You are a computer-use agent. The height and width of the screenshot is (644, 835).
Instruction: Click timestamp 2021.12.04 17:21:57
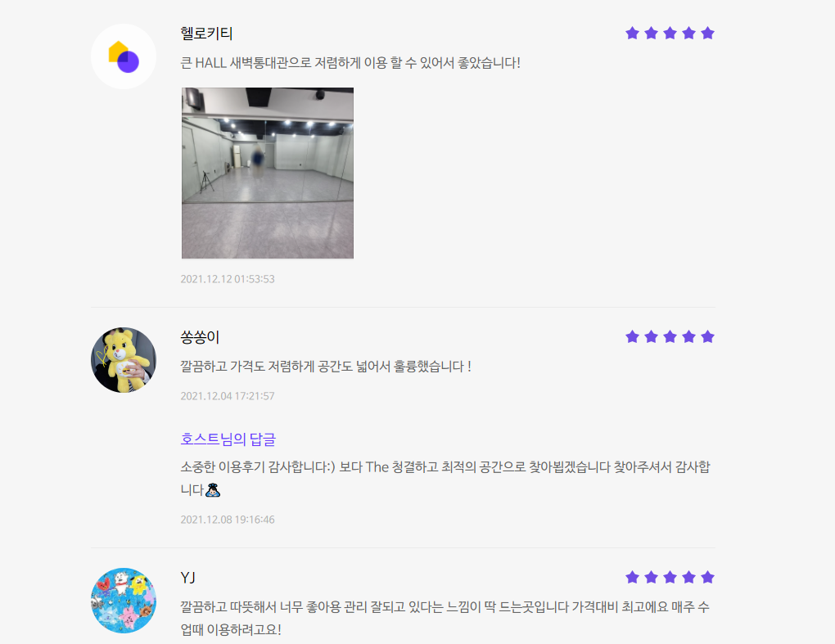click(228, 396)
